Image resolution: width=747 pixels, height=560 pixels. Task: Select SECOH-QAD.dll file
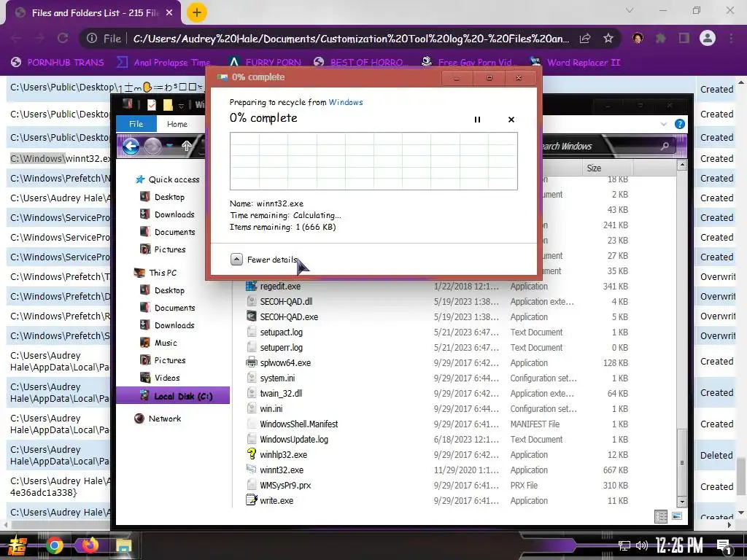pyautogui.click(x=286, y=301)
